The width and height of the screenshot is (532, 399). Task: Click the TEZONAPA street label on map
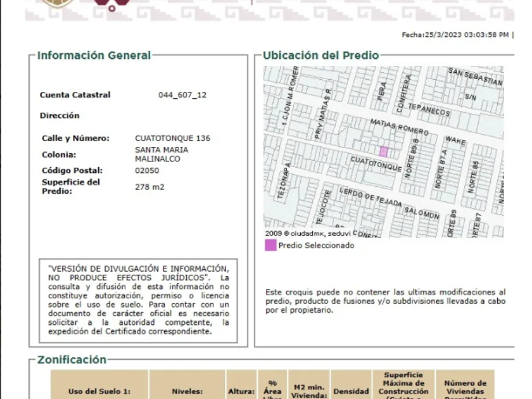pyautogui.click(x=284, y=180)
